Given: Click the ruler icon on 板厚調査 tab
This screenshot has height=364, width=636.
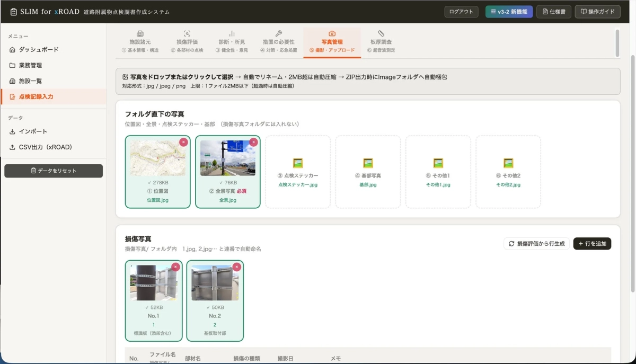Looking at the screenshot, I should [381, 33].
